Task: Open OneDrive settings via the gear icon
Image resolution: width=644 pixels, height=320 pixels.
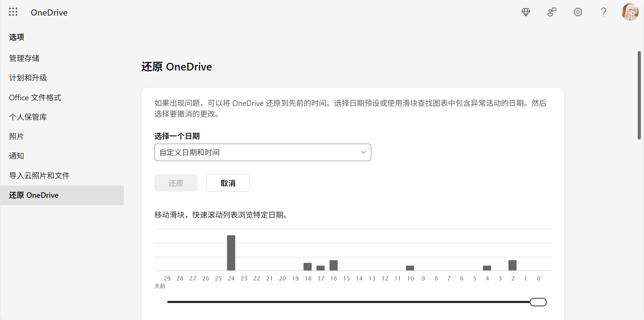Action: click(578, 12)
